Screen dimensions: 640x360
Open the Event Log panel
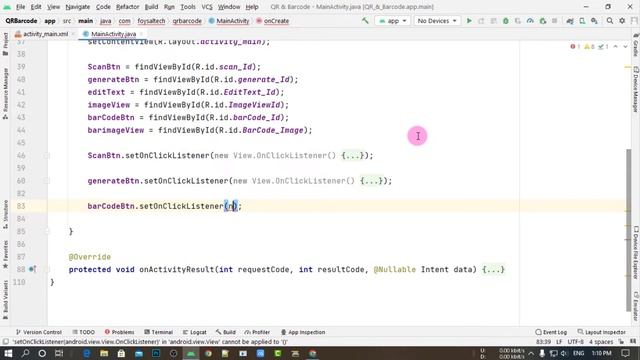551,332
